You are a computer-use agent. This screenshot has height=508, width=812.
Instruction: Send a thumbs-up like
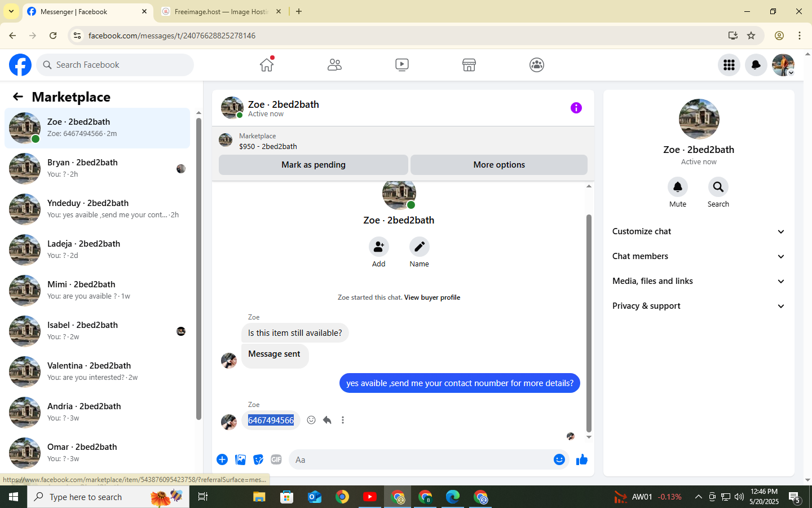582,459
